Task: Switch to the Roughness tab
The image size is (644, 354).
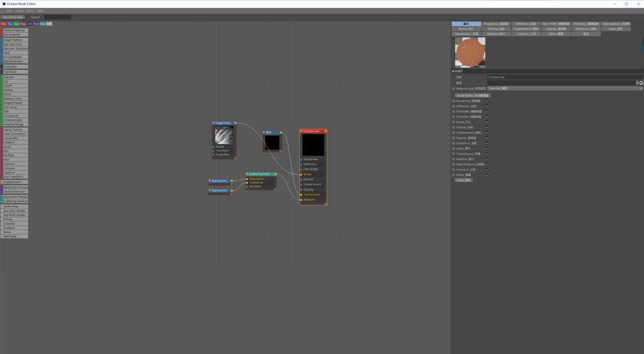Action: (x=496, y=24)
